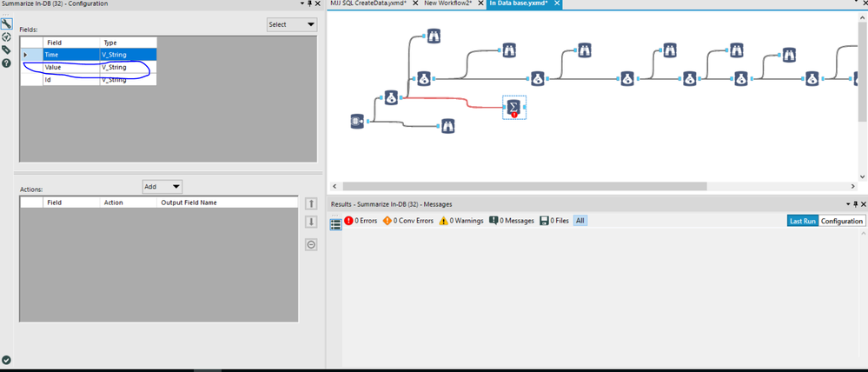Pin the Summarize In-DB Configuration panel

click(x=309, y=3)
